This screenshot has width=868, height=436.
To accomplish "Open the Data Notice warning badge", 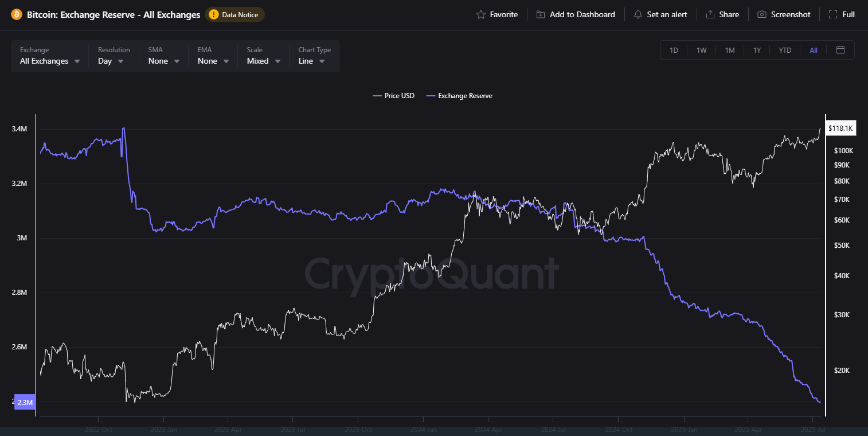I will [x=234, y=14].
